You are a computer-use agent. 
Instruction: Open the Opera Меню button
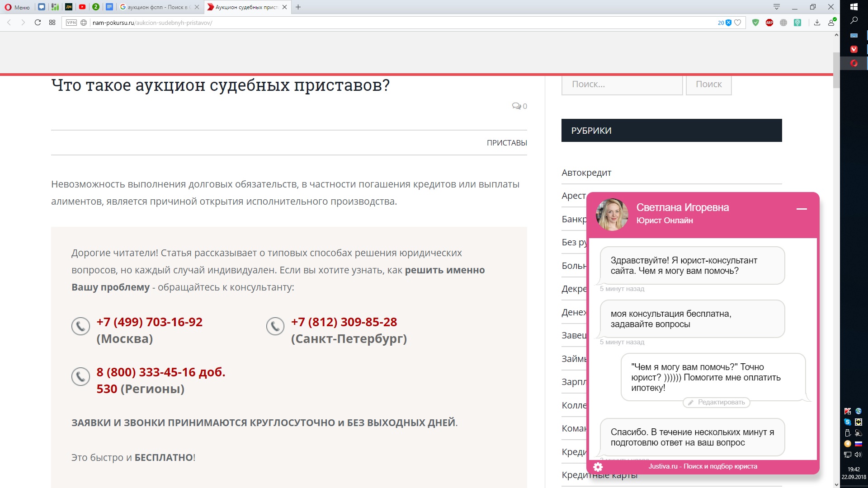point(17,7)
